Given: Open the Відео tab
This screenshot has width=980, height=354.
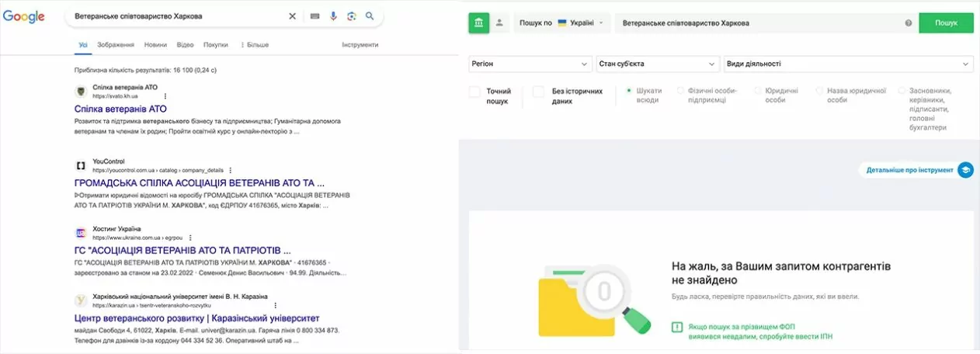Looking at the screenshot, I should pyautogui.click(x=185, y=45).
